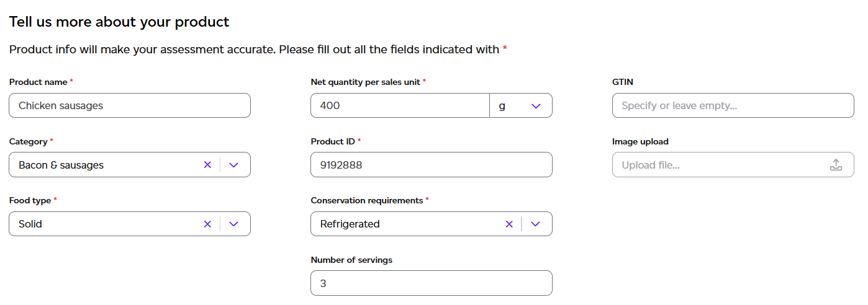
Task: Click the Number of servings field
Action: coord(431,283)
